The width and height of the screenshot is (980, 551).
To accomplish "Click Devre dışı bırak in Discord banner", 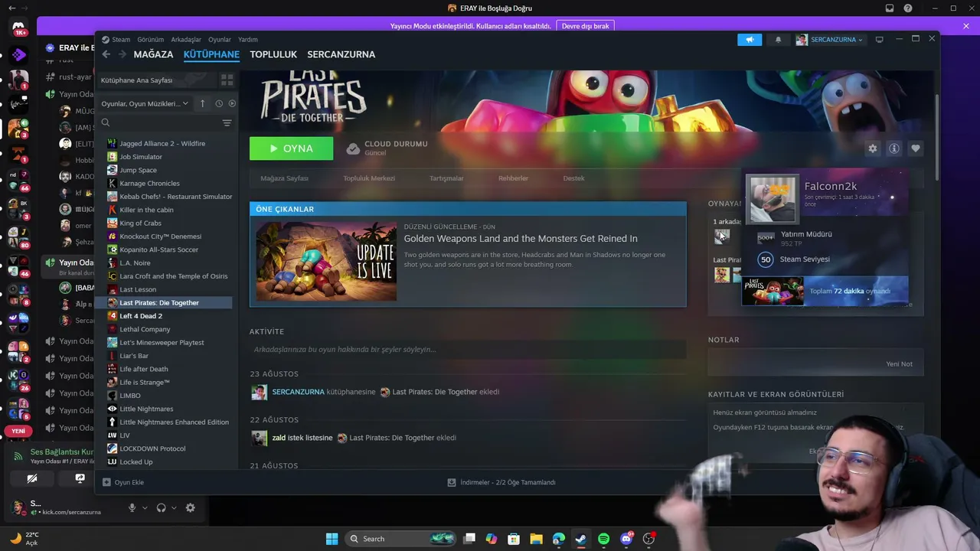I will (x=585, y=26).
